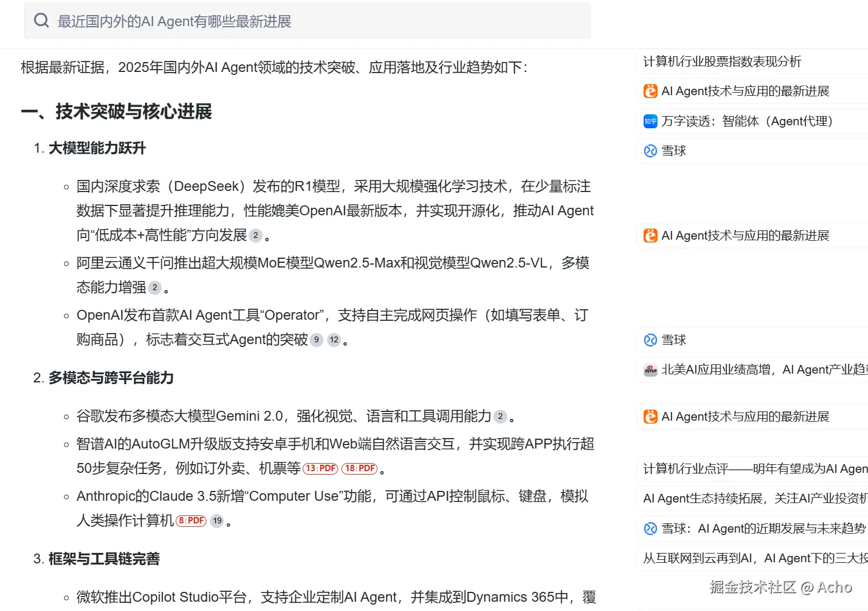Click the Xueqiu icon of the 雪球 card below 万字读透
Viewport: 868px width, 611px height.
pyautogui.click(x=651, y=151)
